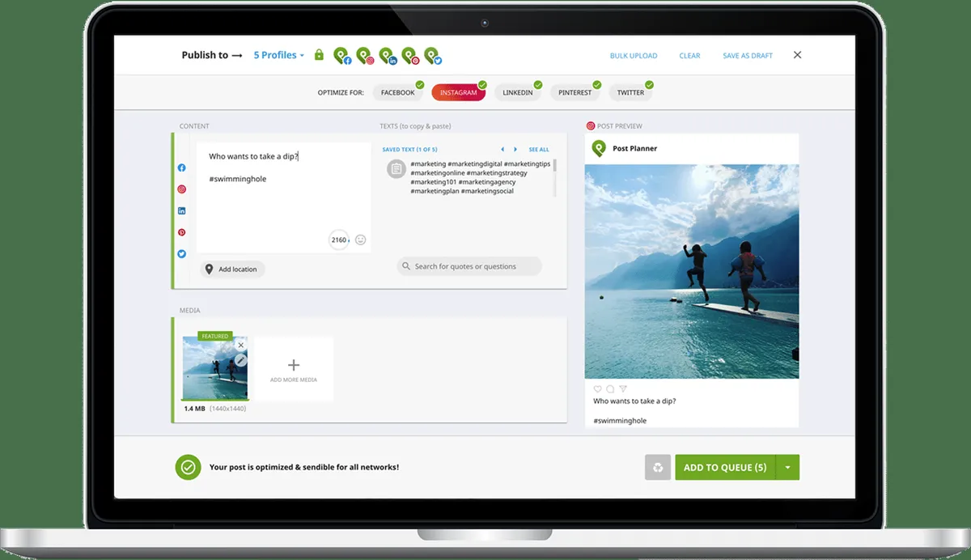Viewport: 971px width, 560px height.
Task: Click the Add to Queue (5) button
Action: [x=725, y=467]
